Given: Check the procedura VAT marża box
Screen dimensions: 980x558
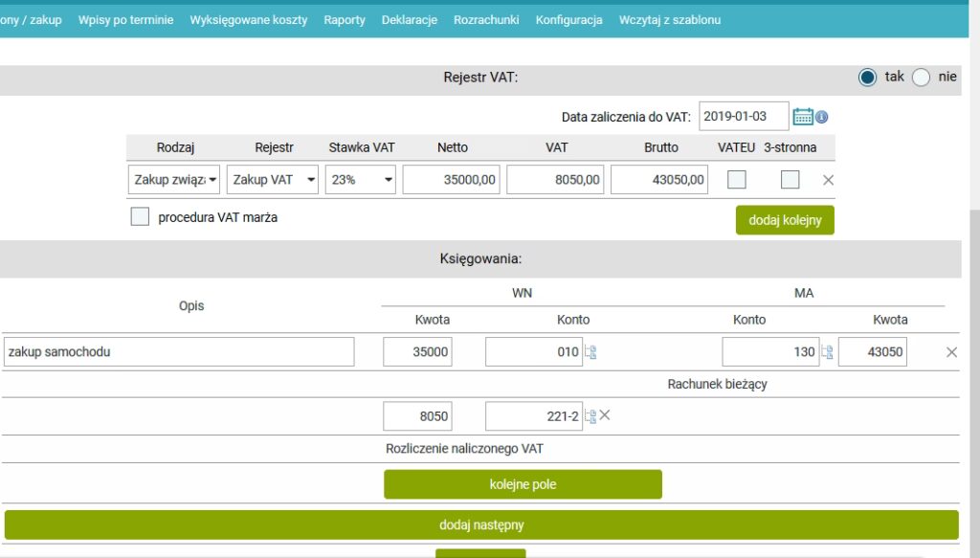Looking at the screenshot, I should pos(141,217).
